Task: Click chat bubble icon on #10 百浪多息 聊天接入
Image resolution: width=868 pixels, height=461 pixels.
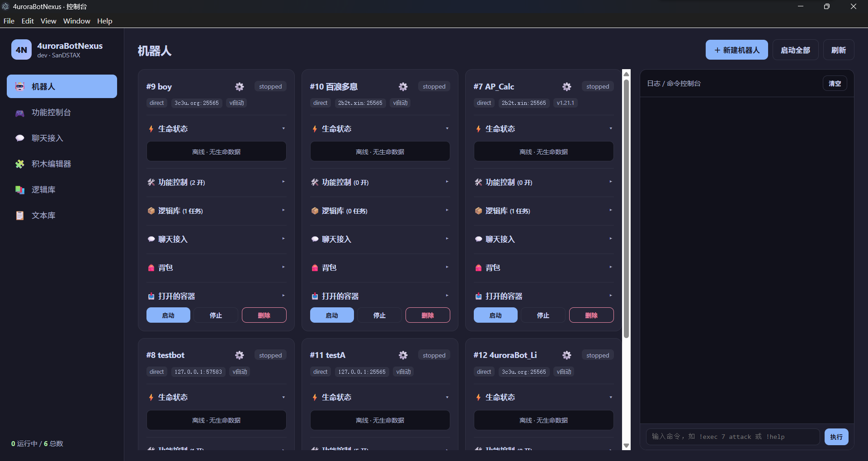Action: pyautogui.click(x=315, y=239)
